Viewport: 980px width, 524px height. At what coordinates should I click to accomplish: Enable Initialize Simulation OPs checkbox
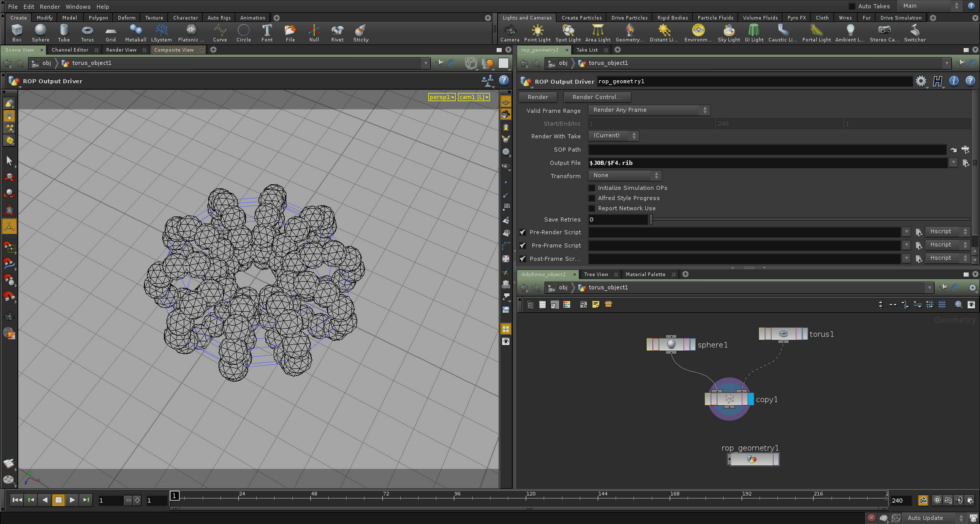592,188
